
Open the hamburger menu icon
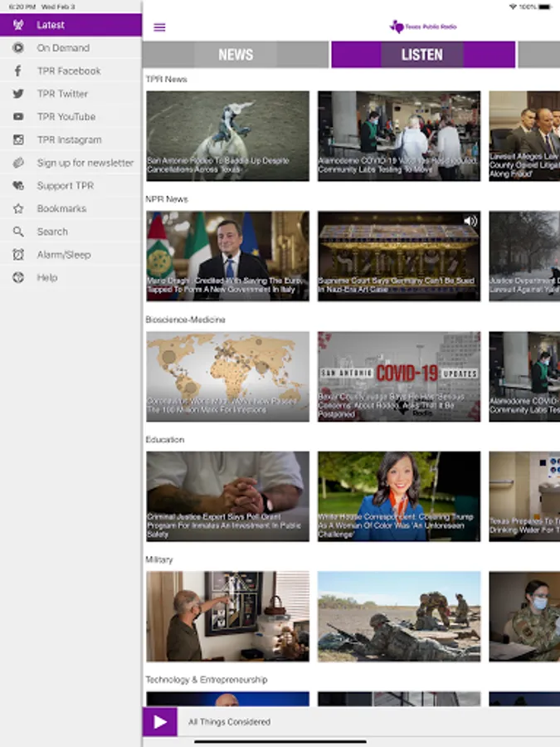[x=159, y=27]
